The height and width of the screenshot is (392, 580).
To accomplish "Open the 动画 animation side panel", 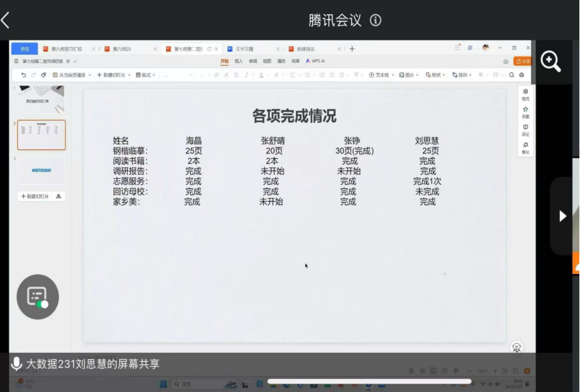I will click(x=525, y=112).
